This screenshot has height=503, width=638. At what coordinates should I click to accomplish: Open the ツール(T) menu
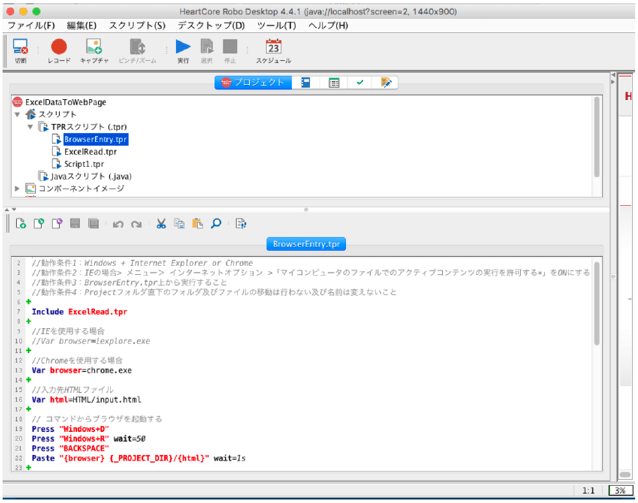click(277, 26)
